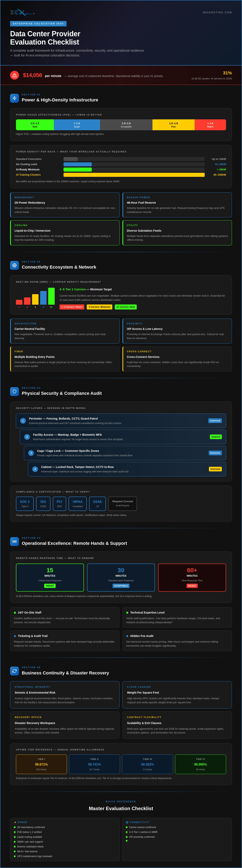242x868 pixels.
Task: Open the 3EXHOSTING.COM link
Action: [x=217, y=13]
